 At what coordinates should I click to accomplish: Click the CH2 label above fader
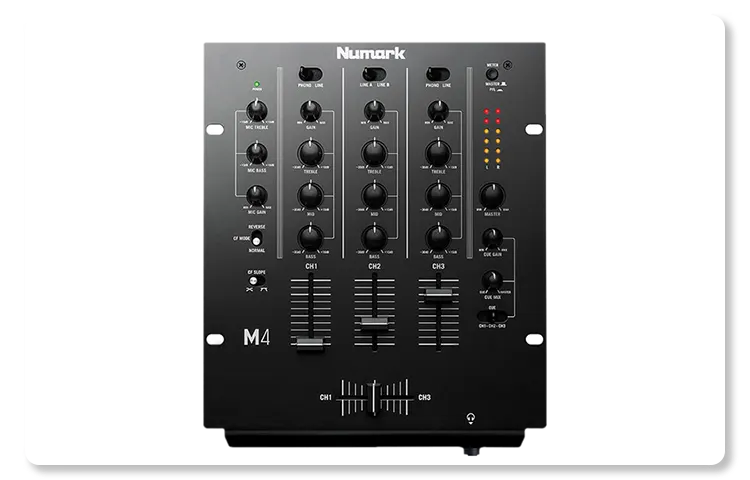[x=375, y=266]
